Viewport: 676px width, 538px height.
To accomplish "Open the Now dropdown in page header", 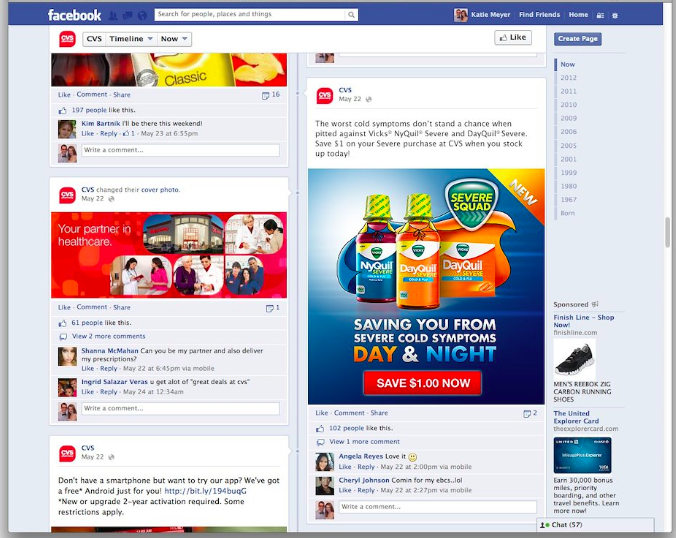I will click(x=174, y=39).
